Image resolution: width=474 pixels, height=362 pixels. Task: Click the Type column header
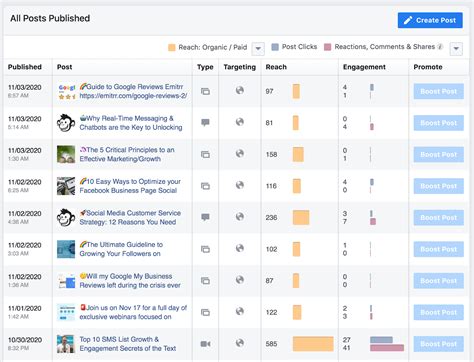point(205,67)
